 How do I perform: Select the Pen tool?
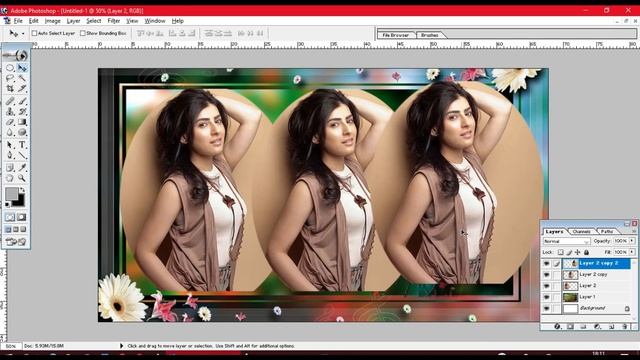click(10, 155)
